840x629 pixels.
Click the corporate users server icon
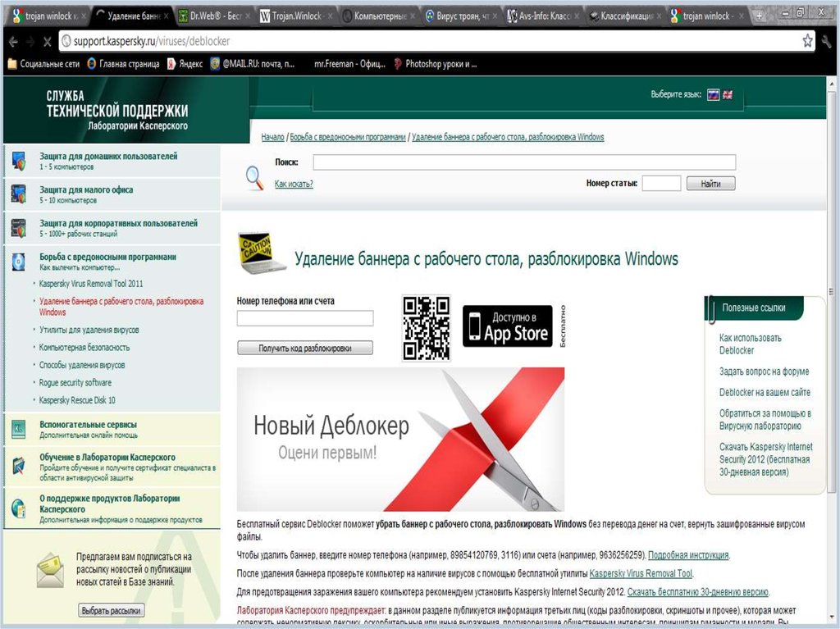[x=19, y=228]
